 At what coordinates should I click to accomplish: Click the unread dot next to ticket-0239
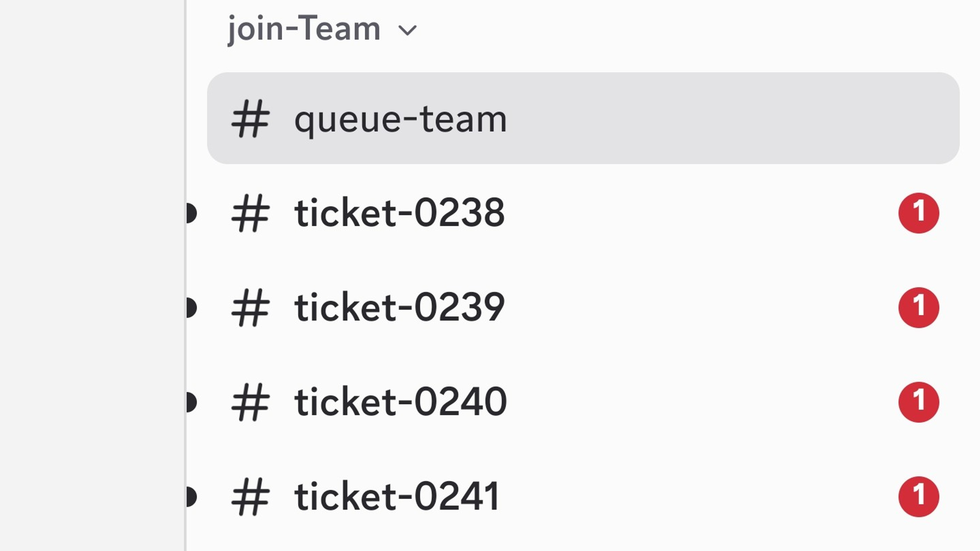[x=191, y=307]
